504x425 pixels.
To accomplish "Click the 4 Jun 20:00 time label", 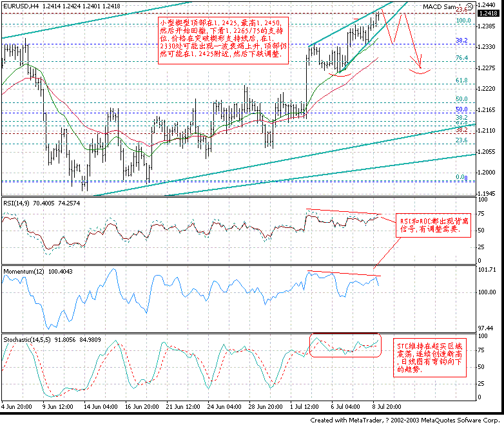I will [17, 407].
